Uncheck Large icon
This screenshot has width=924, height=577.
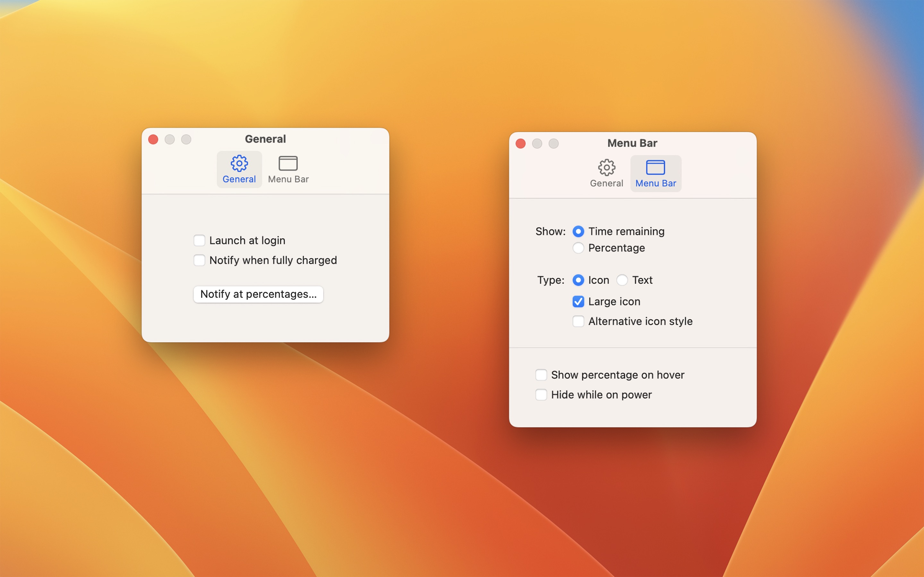pyautogui.click(x=578, y=301)
